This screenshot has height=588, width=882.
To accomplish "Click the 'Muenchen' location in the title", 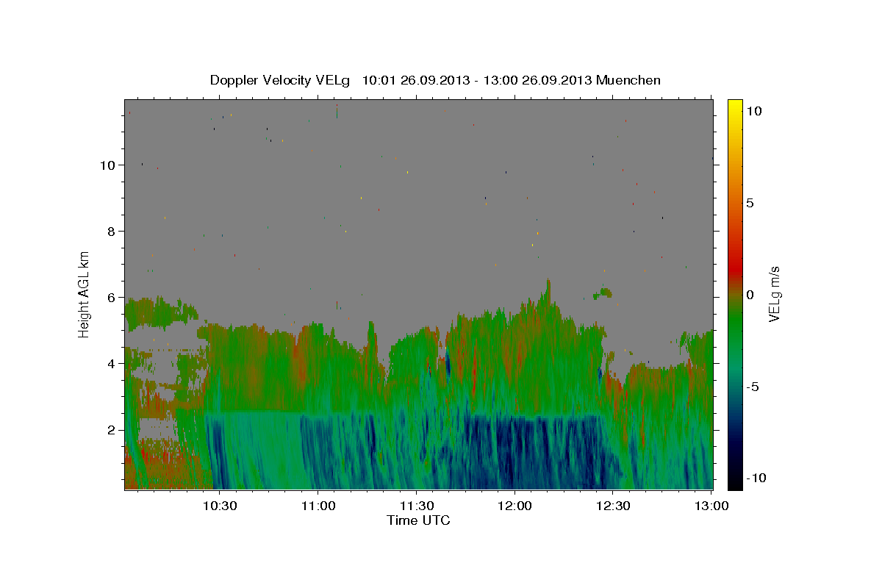I will pyautogui.click(x=628, y=80).
